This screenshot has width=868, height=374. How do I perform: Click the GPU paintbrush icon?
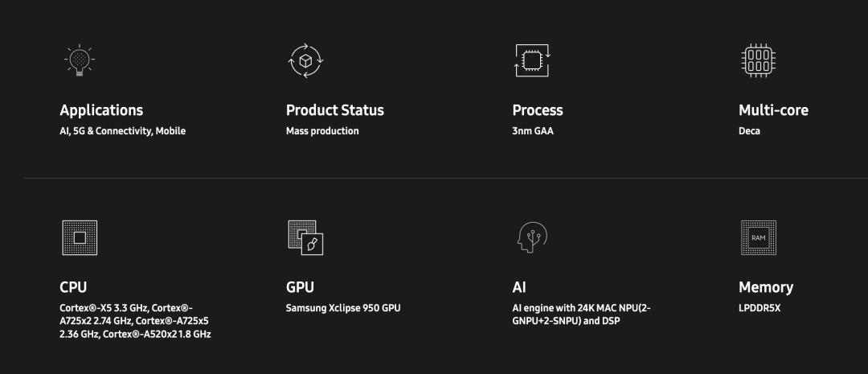coord(305,238)
